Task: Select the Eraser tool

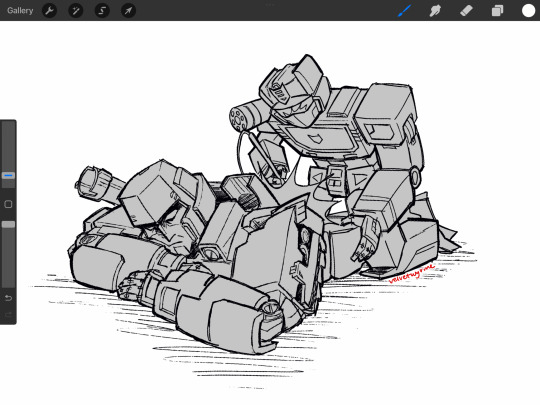Action: coord(466,11)
